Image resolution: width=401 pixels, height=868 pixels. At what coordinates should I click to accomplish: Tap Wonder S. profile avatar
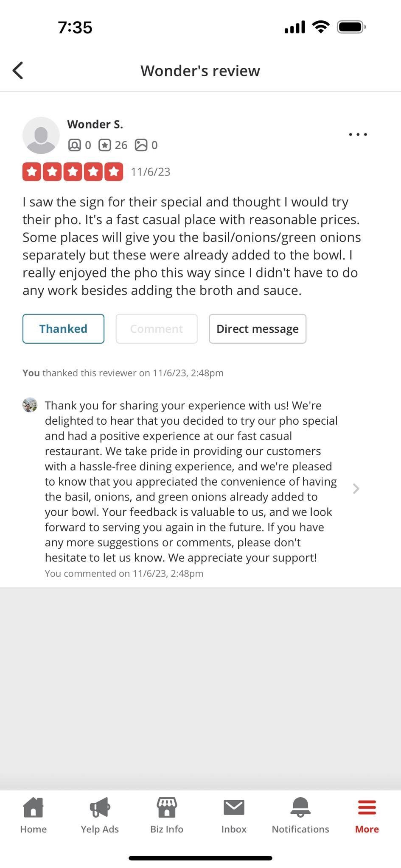[41, 135]
